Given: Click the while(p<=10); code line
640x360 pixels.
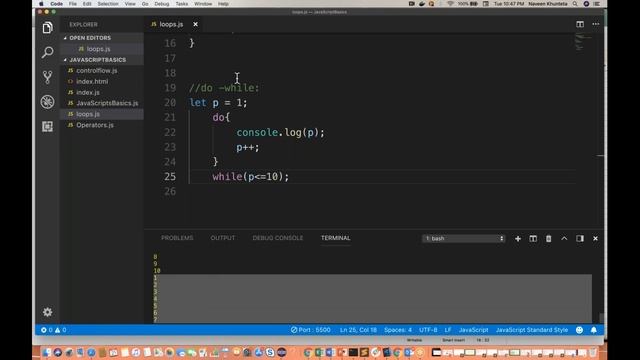Looking at the screenshot, I should (251, 177).
